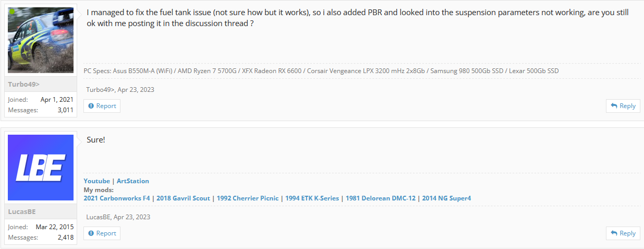Open LucasBE's blue LBE avatar
Screen dimensions: 644x249
(x=41, y=168)
